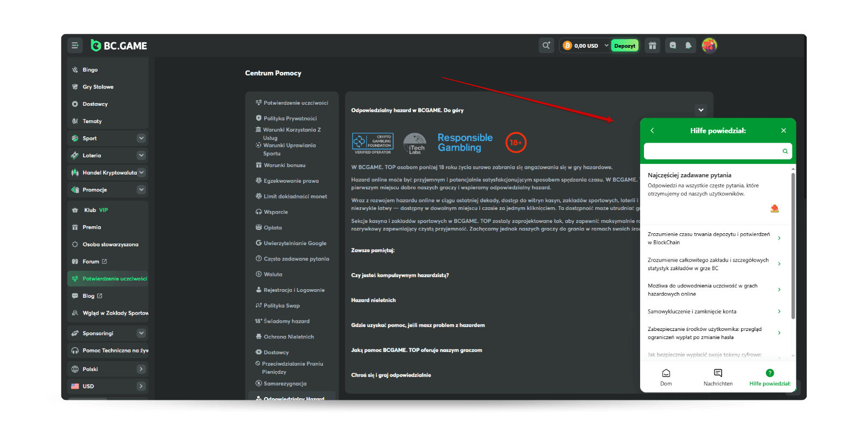Open Polityka Swap help topic
868x434 pixels.
coord(278,305)
